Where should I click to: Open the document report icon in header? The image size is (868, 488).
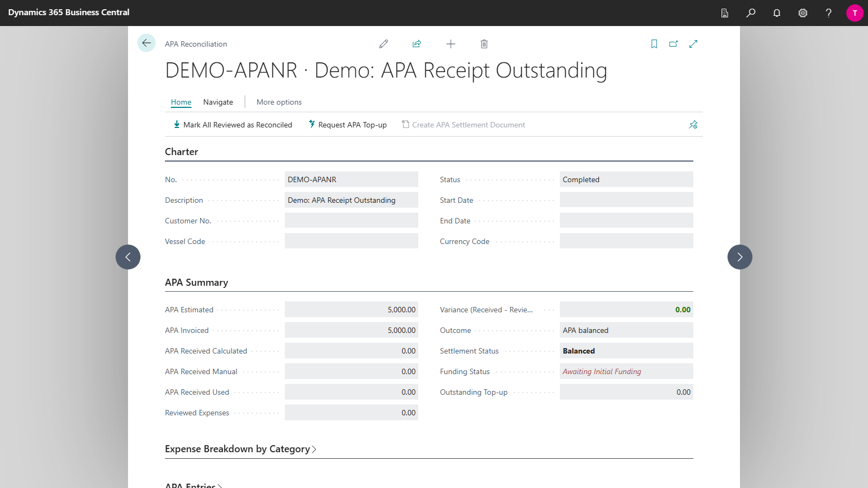725,12
